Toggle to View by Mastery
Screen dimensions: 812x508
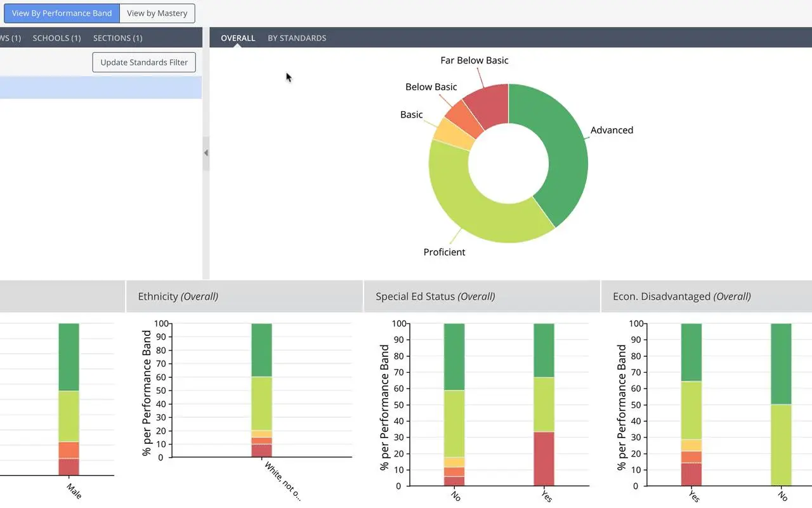pyautogui.click(x=157, y=13)
